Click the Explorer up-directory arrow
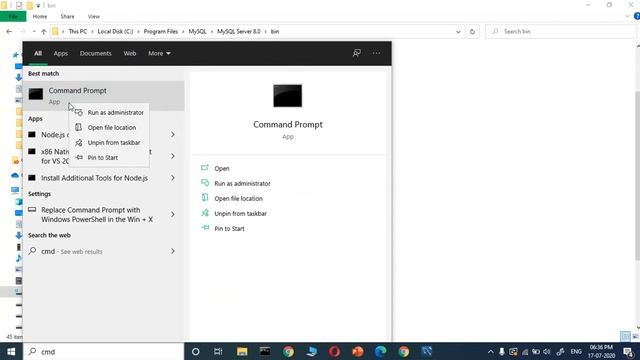 44,31
